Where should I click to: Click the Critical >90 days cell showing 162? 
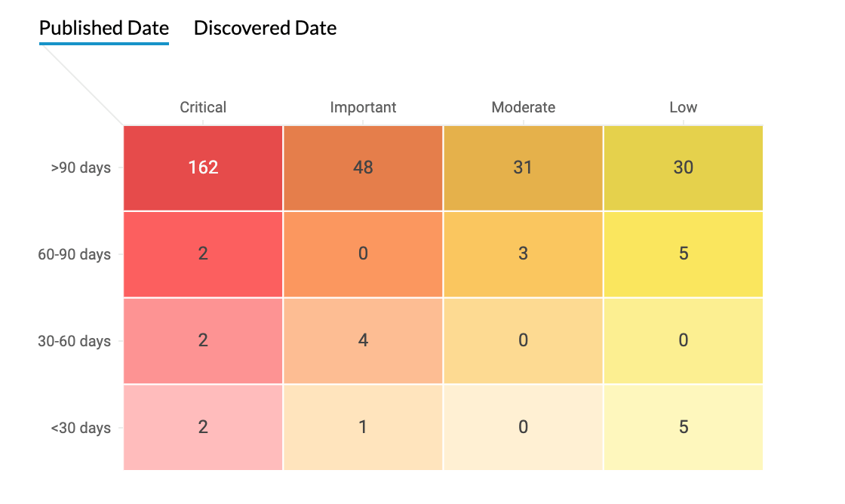coord(203,167)
